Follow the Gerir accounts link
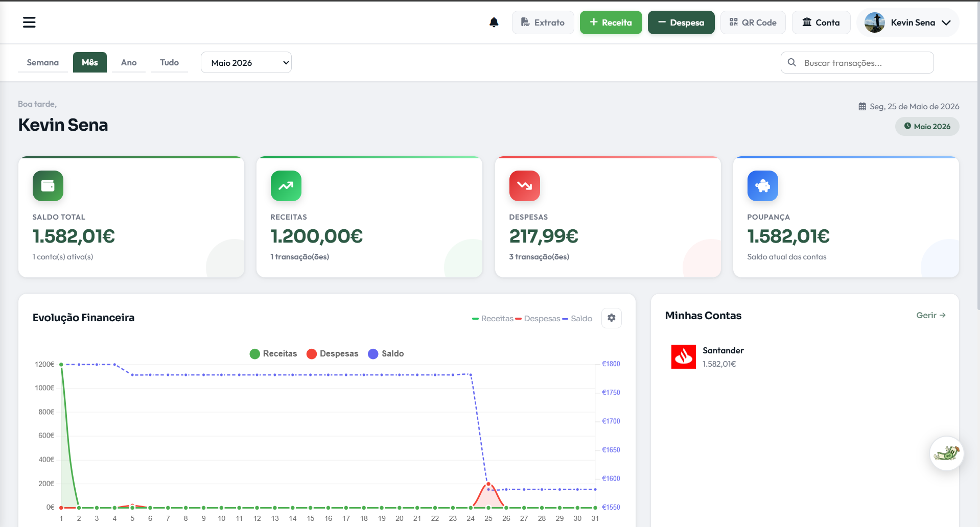The image size is (980, 527). (931, 316)
